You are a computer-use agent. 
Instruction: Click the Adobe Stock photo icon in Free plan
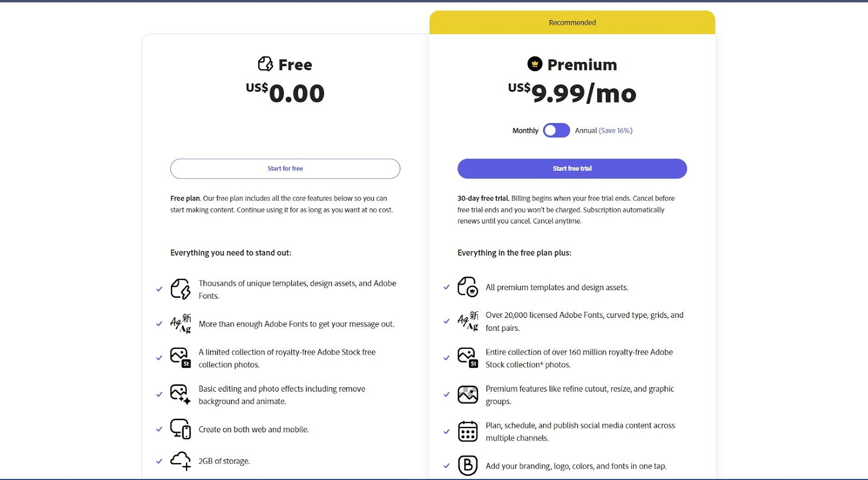[x=181, y=358]
